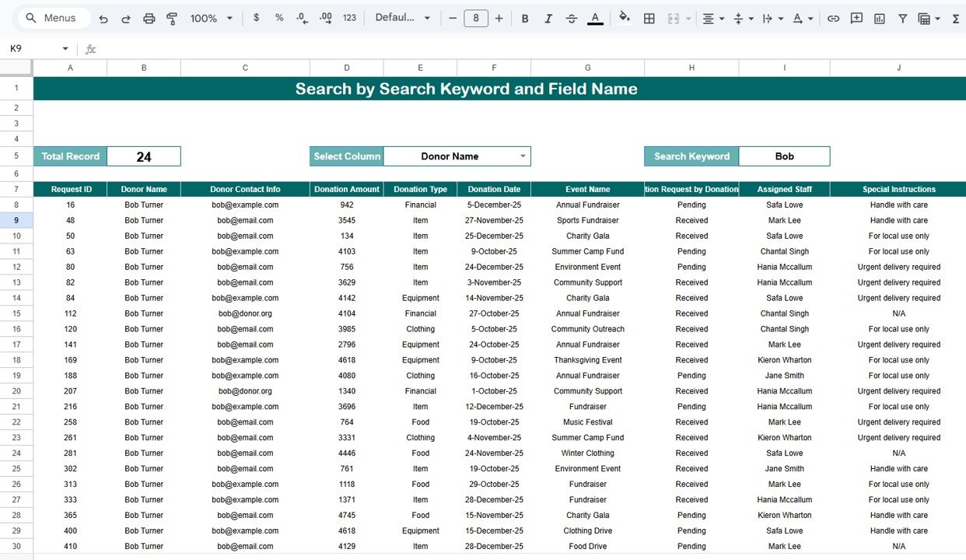This screenshot has height=560, width=966.
Task: Click the Insert link icon
Action: 833,18
